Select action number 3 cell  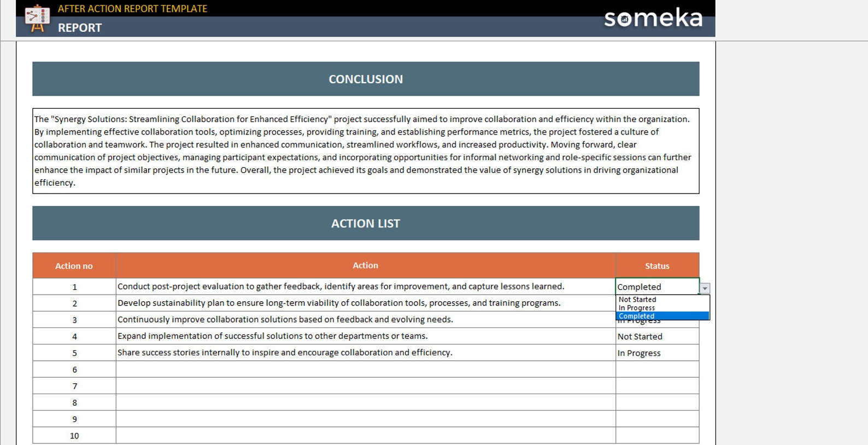point(74,319)
